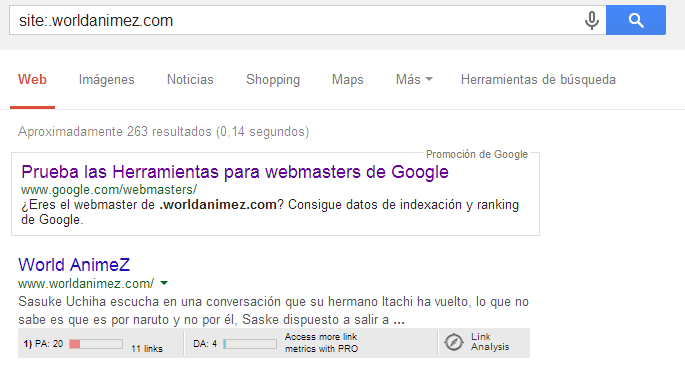Click the 'Link Analysis' label
This screenshot has height=382, width=685.
click(490, 342)
